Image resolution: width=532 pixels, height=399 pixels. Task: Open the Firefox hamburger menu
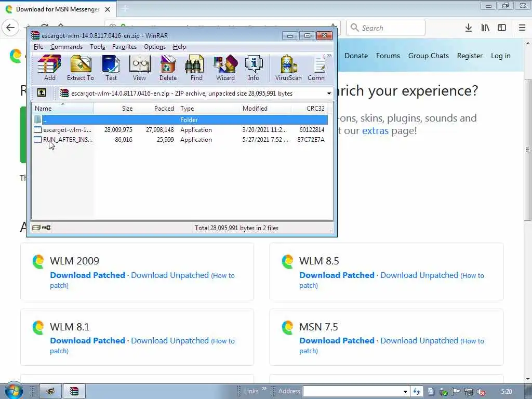pos(522,28)
